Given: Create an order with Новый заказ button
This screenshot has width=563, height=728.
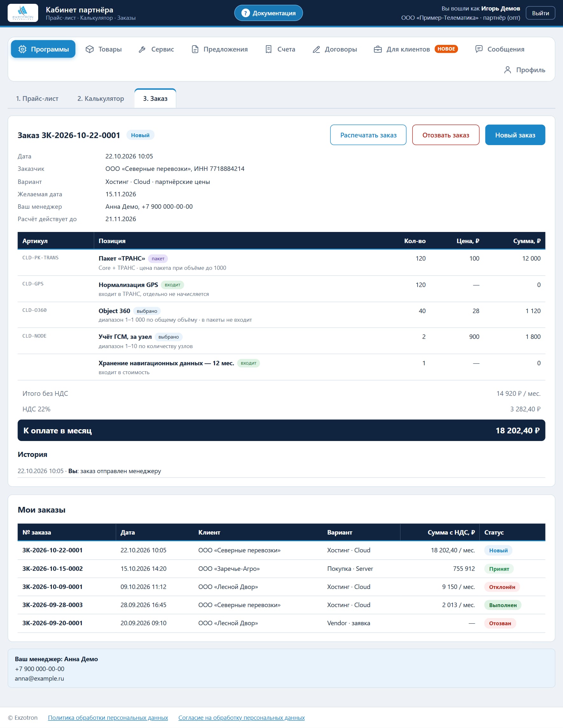Looking at the screenshot, I should (x=515, y=135).
